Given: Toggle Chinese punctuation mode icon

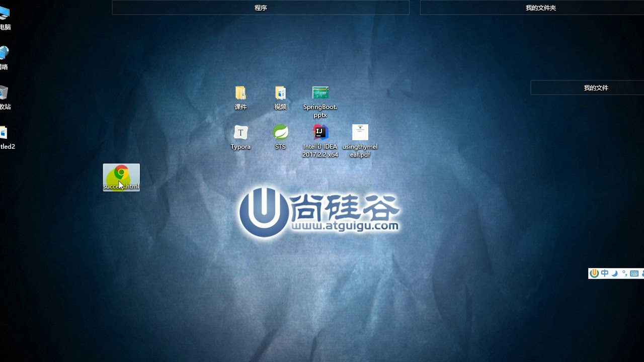Looking at the screenshot, I should click(x=624, y=274).
